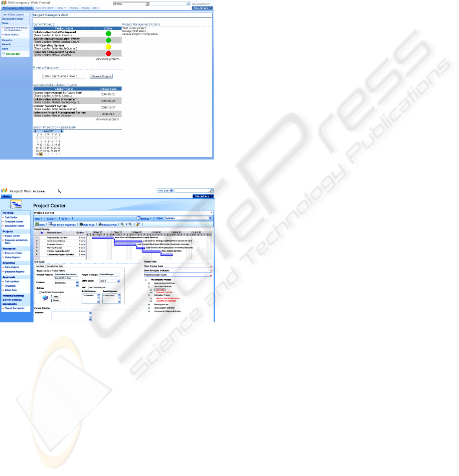
Task: Click the red status light for University Management System
Action: pyautogui.click(x=108, y=53)
